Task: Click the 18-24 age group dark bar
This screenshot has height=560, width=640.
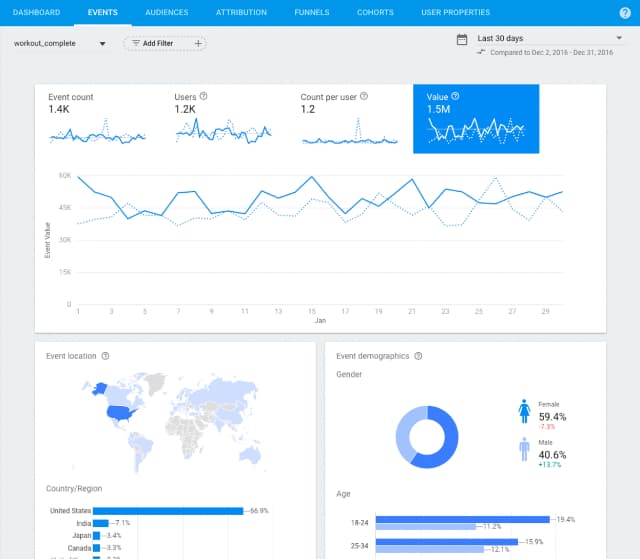Action: [463, 520]
